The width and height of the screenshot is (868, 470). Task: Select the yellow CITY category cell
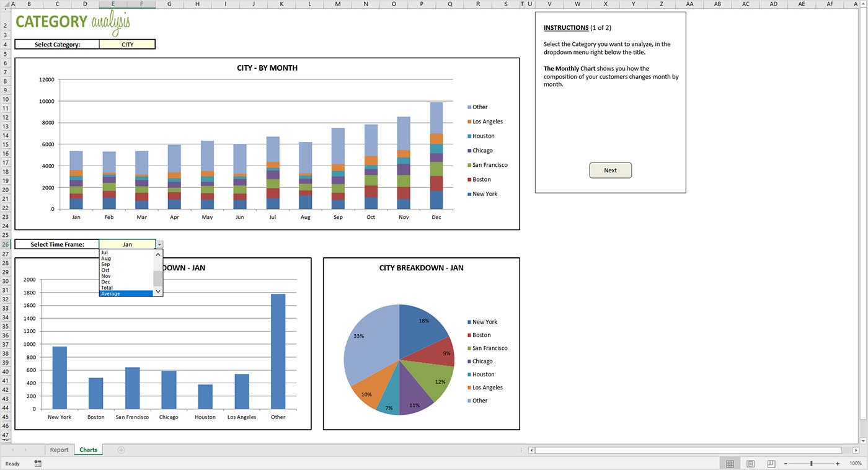pyautogui.click(x=127, y=44)
